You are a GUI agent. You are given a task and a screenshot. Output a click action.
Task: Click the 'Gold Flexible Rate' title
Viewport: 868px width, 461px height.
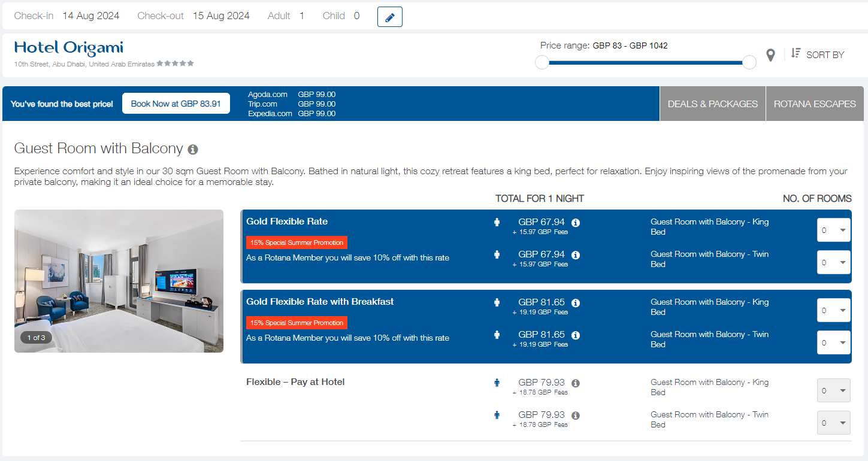point(287,222)
